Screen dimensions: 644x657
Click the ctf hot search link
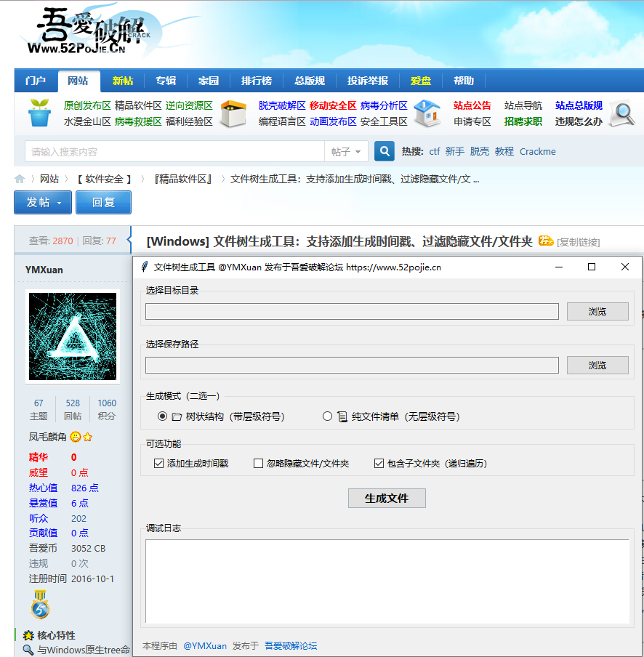435,152
